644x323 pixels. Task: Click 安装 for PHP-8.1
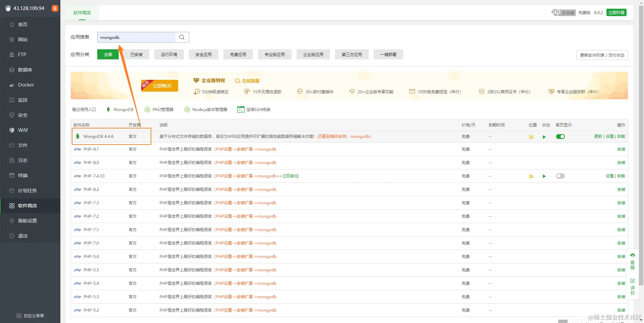(621, 149)
